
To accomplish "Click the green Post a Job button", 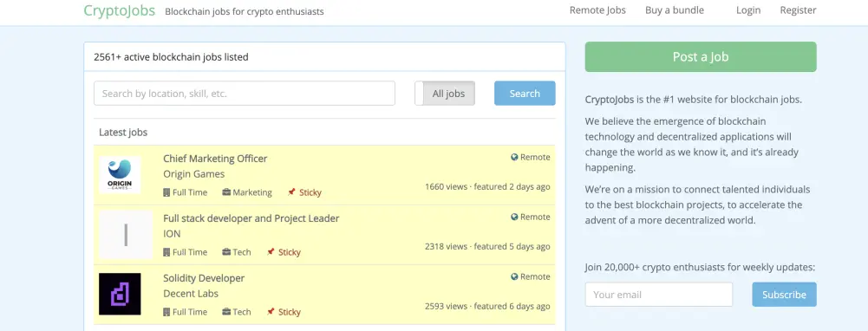I will click(701, 57).
